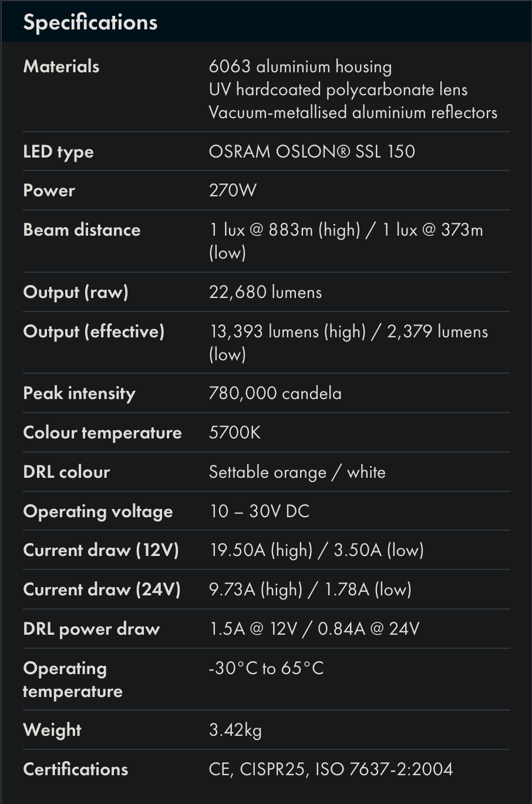Screen dimensions: 532x804
Task: Click the Operating voltage label
Action: 97,511
